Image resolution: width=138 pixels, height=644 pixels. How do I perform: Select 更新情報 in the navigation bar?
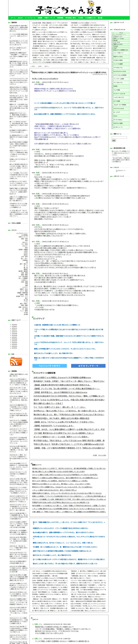pyautogui.click(x=60, y=18)
